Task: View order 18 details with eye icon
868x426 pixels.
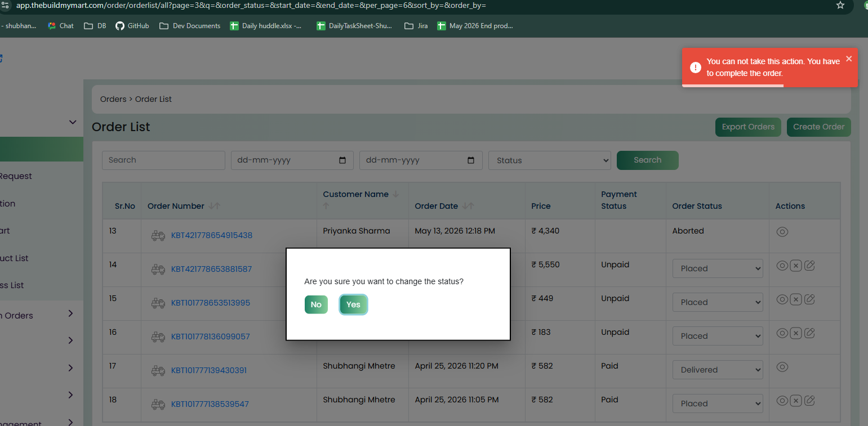Action: [782, 401]
